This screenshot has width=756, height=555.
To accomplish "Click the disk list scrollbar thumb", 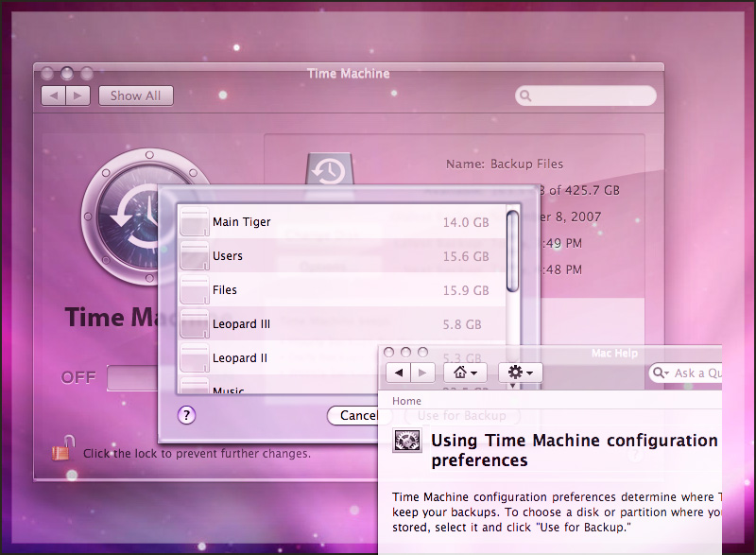I will [513, 251].
